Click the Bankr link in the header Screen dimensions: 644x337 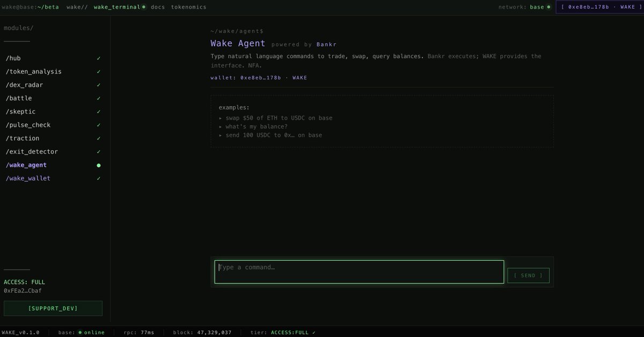point(326,45)
